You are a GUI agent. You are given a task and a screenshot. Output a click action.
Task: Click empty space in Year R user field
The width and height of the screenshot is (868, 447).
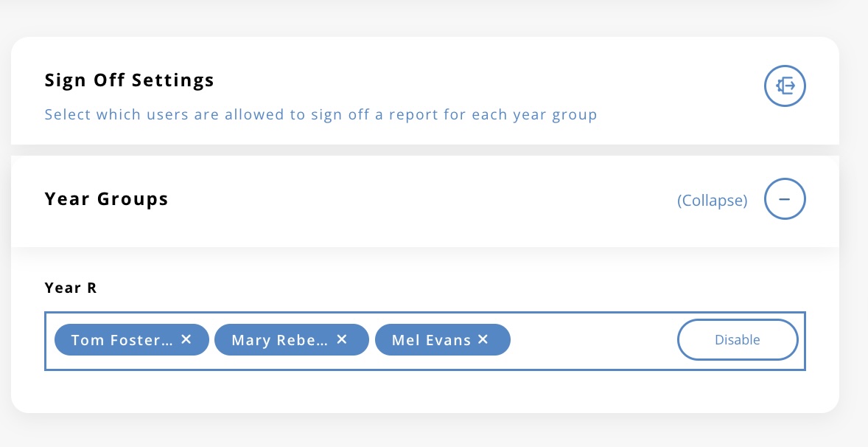pos(589,340)
